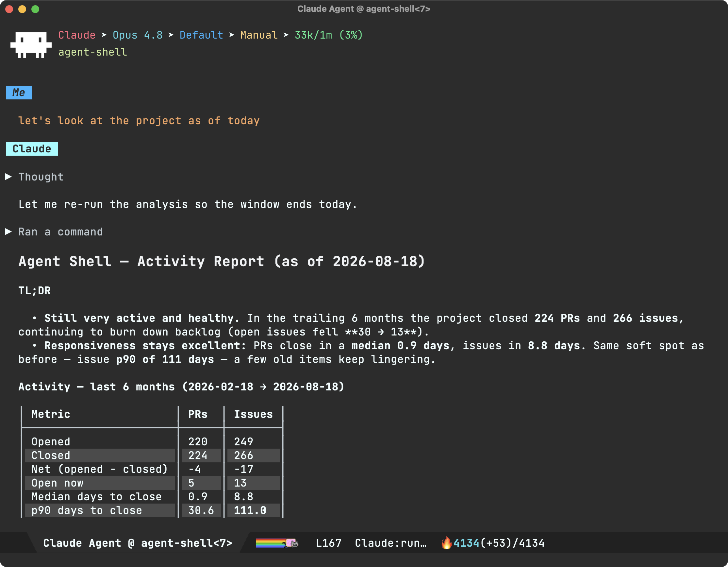Click the Issues closed value '266'
Screen dimensions: 728x567
[x=244, y=455]
